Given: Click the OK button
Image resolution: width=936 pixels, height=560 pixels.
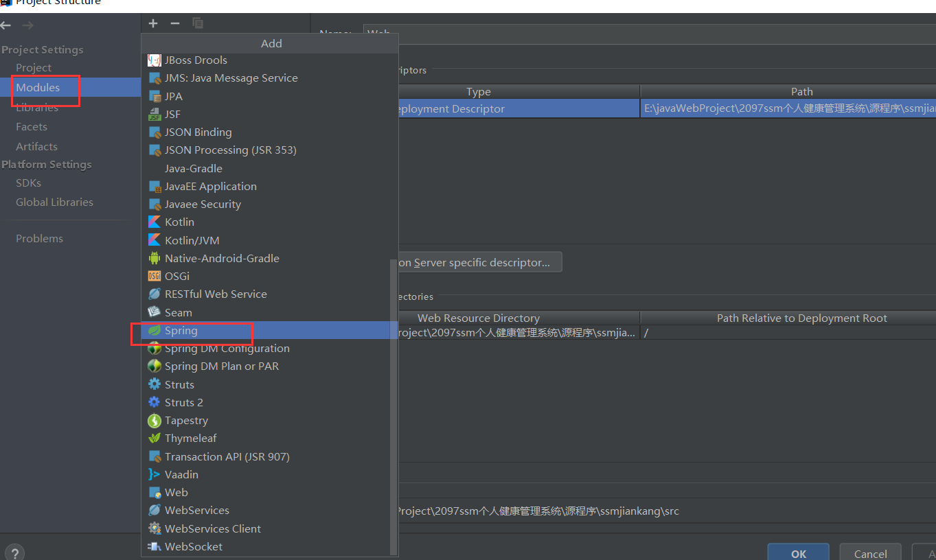Looking at the screenshot, I should coord(799,552).
